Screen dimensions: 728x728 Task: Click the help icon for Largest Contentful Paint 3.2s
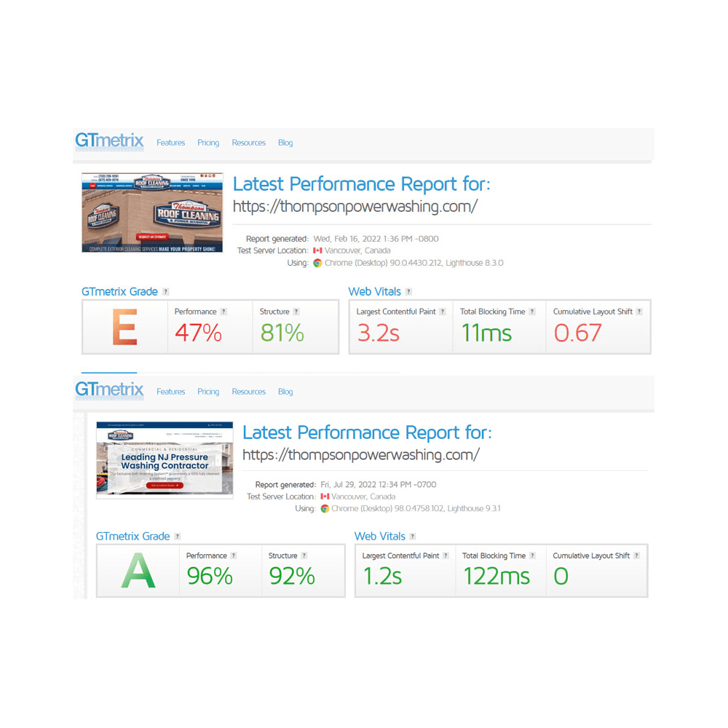coord(443,312)
